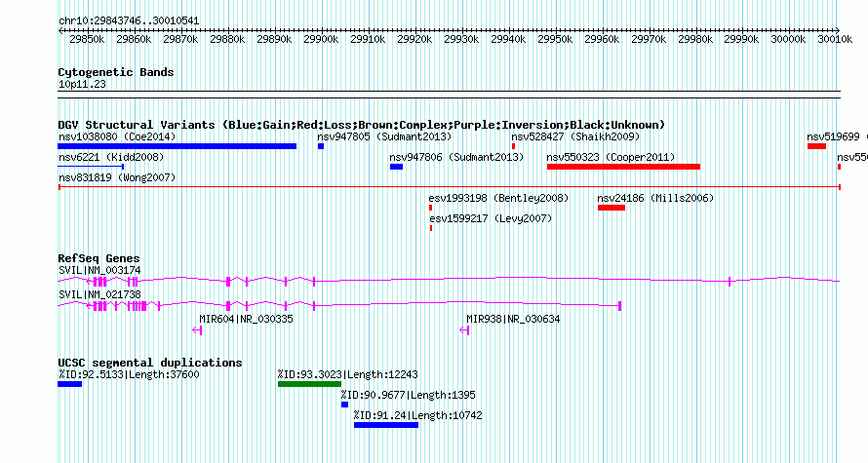The width and height of the screenshot is (868, 463).
Task: Open the nsv947806 (Sudmant2013) label
Action: pyautogui.click(x=456, y=157)
